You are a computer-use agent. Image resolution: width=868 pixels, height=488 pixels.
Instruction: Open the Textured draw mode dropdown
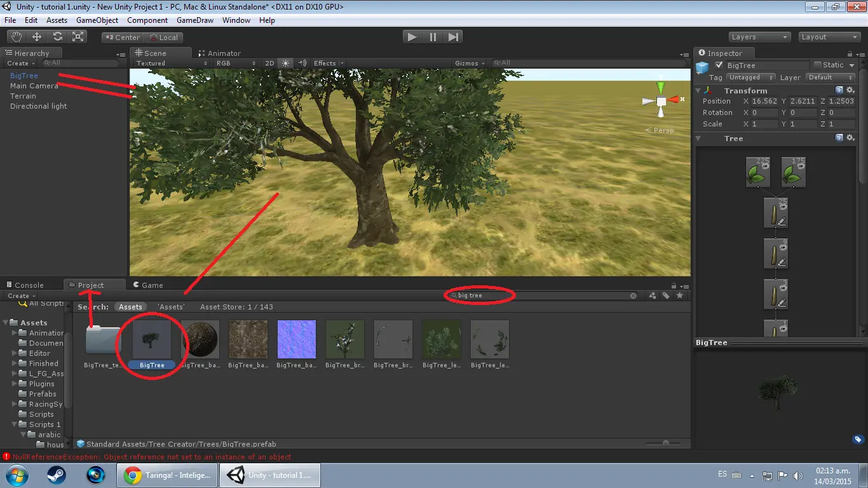(x=171, y=63)
